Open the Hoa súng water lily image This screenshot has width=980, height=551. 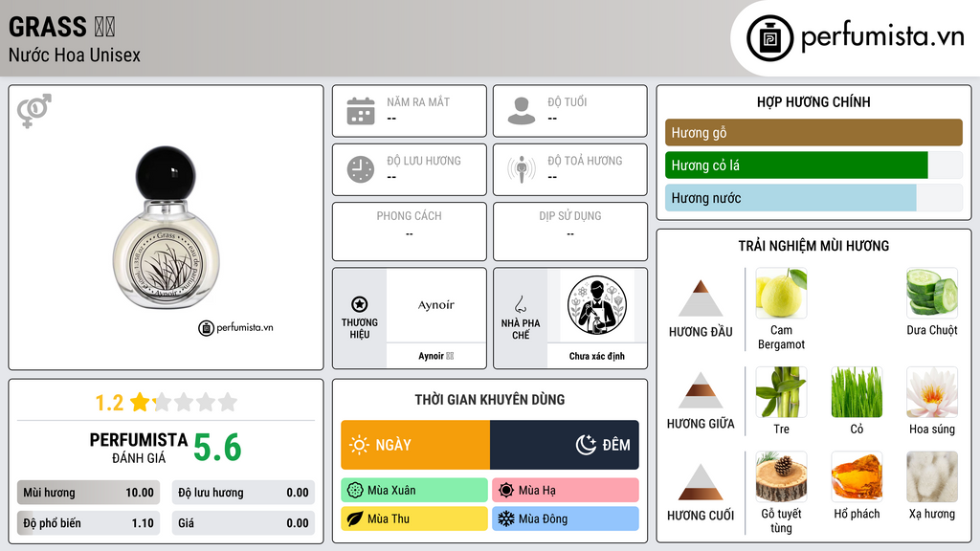coord(932,391)
